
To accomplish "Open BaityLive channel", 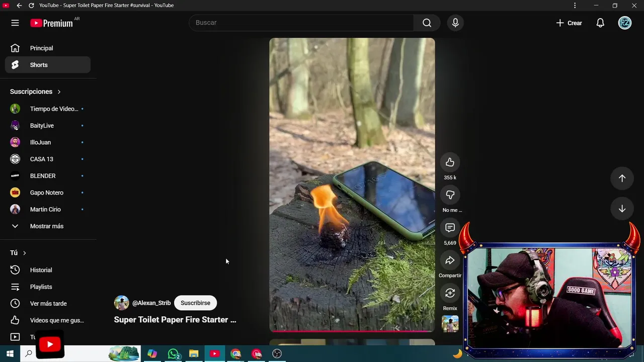I will [x=48, y=126].
